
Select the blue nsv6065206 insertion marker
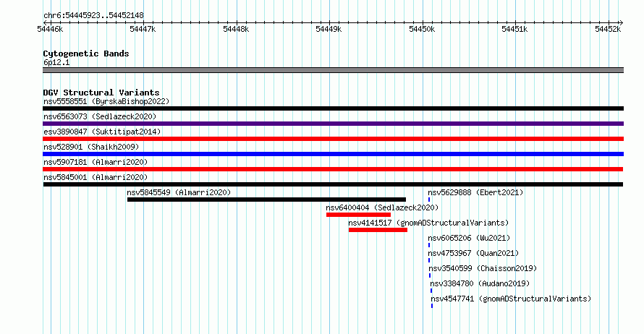pyautogui.click(x=429, y=245)
